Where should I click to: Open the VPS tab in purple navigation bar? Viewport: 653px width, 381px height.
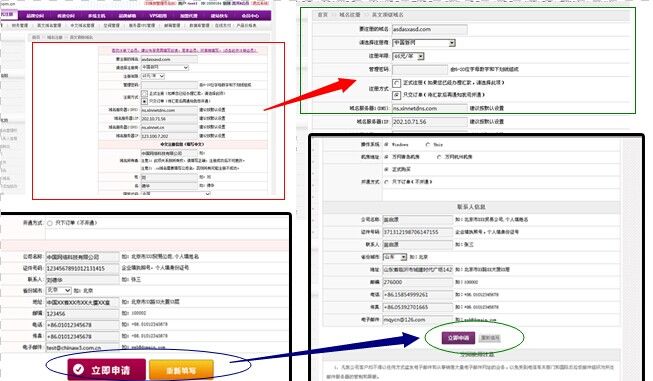[158, 16]
